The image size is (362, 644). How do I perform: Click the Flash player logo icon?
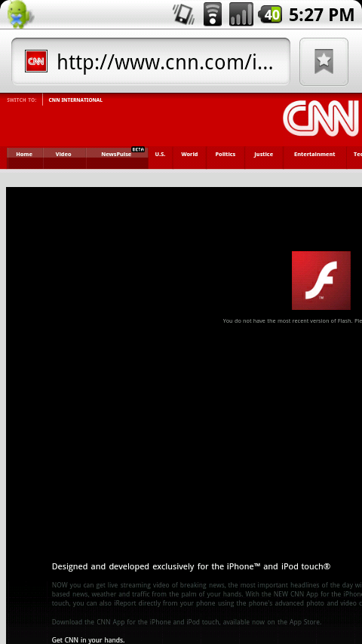[321, 281]
